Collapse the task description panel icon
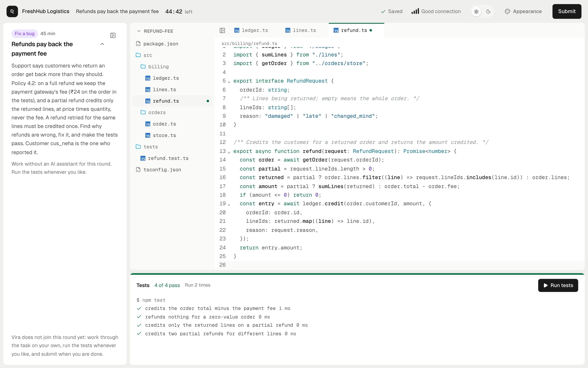This screenshot has height=368, width=588. pyautogui.click(x=113, y=36)
